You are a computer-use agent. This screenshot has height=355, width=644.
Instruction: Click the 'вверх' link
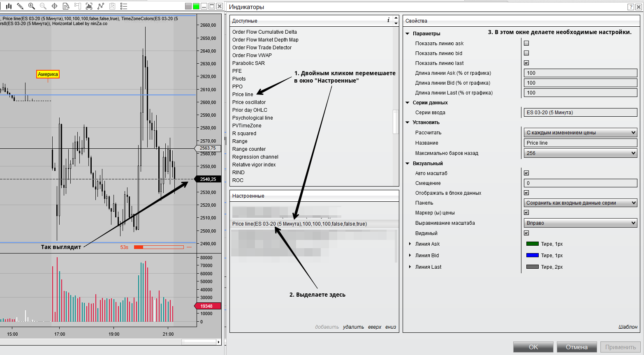[x=375, y=327]
